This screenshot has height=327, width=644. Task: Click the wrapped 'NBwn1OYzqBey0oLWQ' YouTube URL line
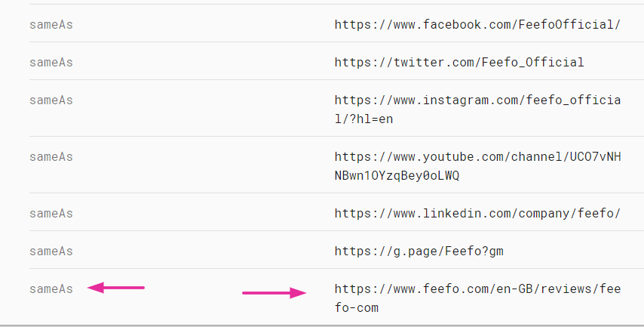tap(397, 175)
